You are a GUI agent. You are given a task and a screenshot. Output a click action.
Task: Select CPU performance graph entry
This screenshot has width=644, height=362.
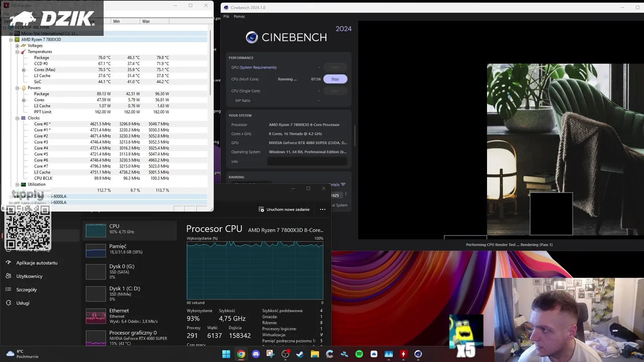pyautogui.click(x=130, y=230)
